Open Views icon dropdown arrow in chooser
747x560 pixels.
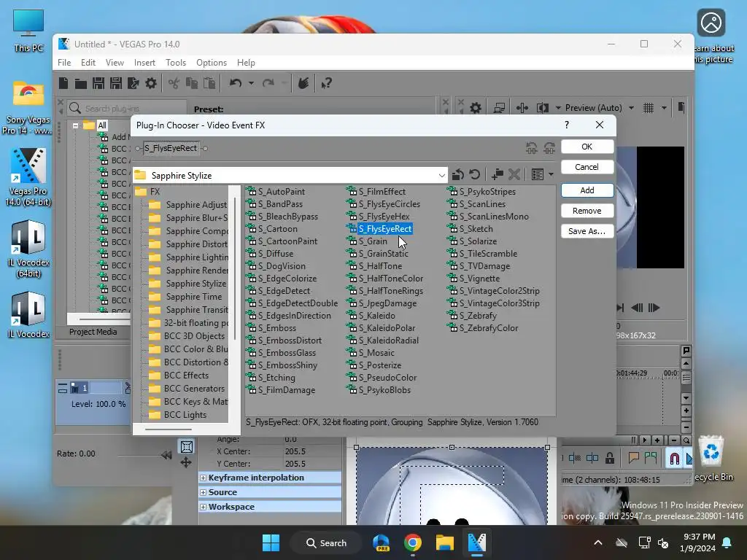(551, 175)
